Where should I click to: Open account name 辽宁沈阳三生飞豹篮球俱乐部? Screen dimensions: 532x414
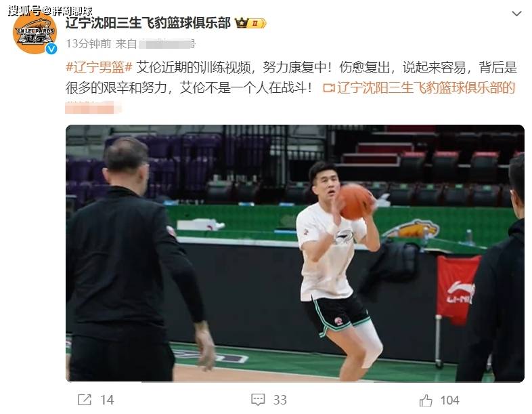(x=148, y=23)
